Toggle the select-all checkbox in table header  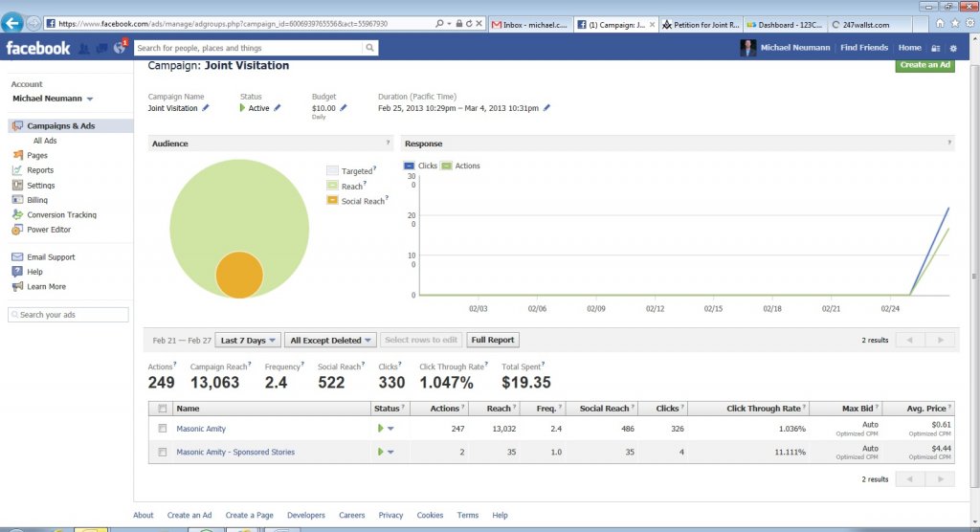[163, 409]
